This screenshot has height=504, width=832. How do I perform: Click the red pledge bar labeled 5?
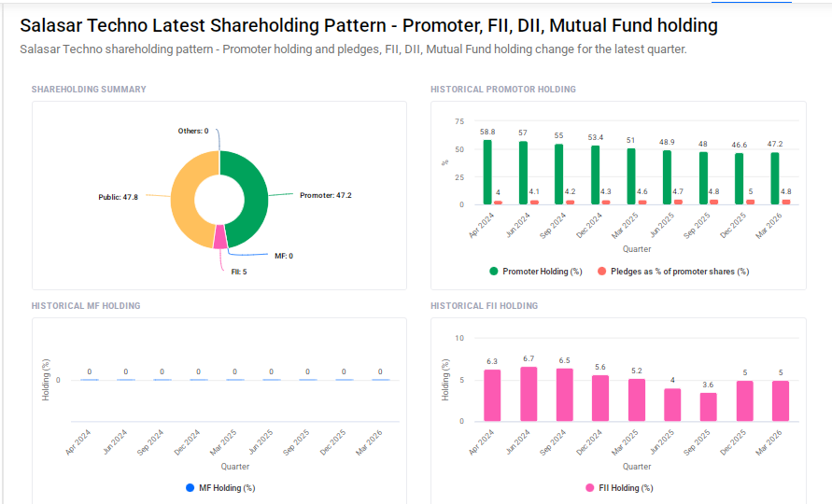click(750, 202)
